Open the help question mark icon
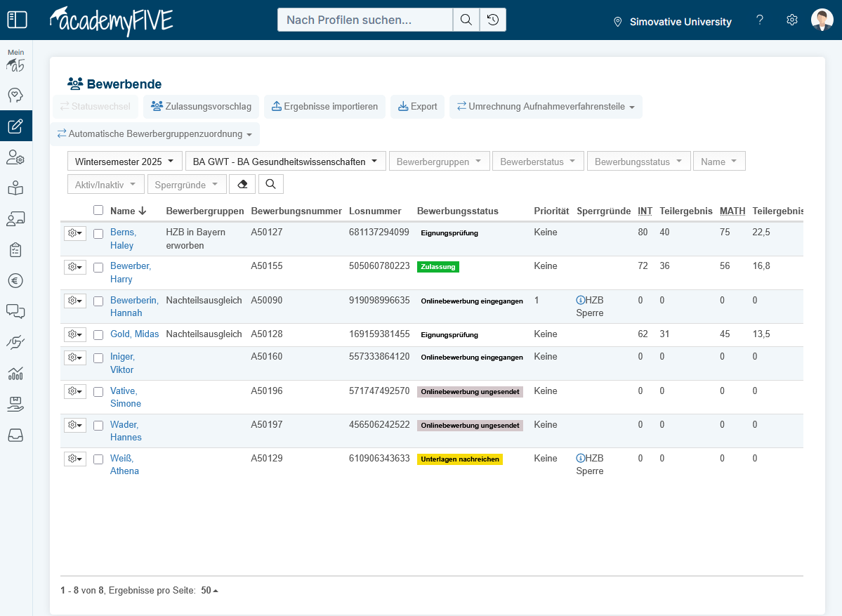Image resolution: width=842 pixels, height=616 pixels. [760, 20]
